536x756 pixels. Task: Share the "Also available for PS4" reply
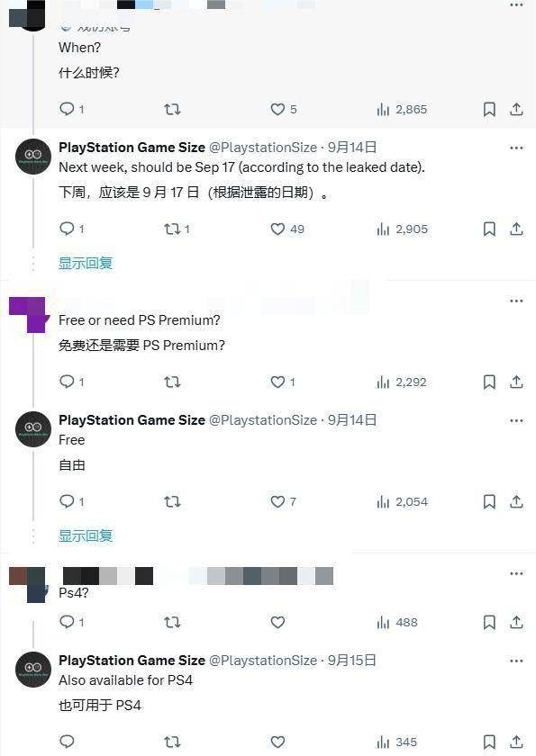pyautogui.click(x=516, y=742)
